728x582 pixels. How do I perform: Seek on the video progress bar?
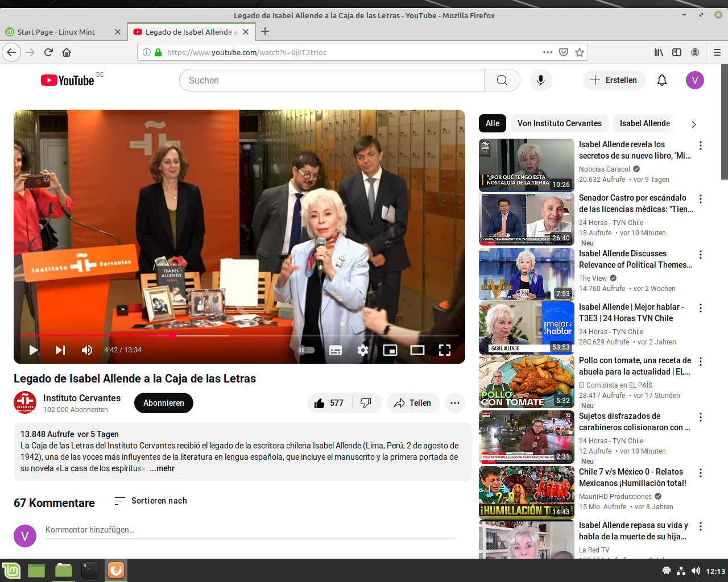[x=239, y=335]
